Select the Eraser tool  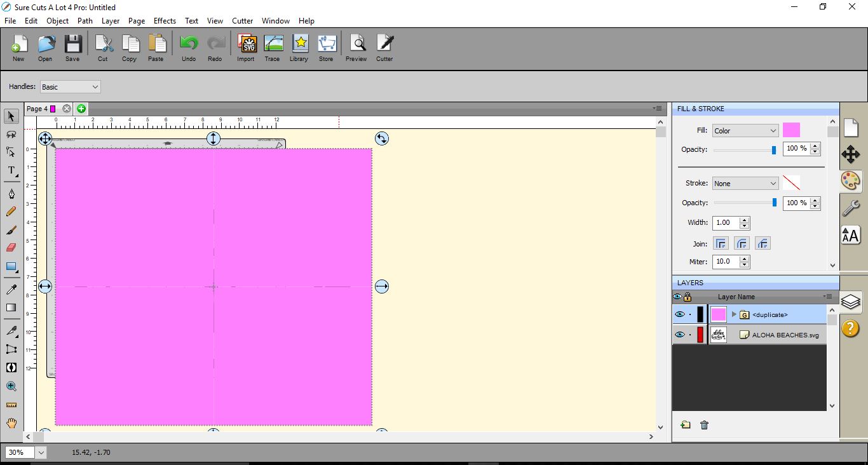click(11, 248)
